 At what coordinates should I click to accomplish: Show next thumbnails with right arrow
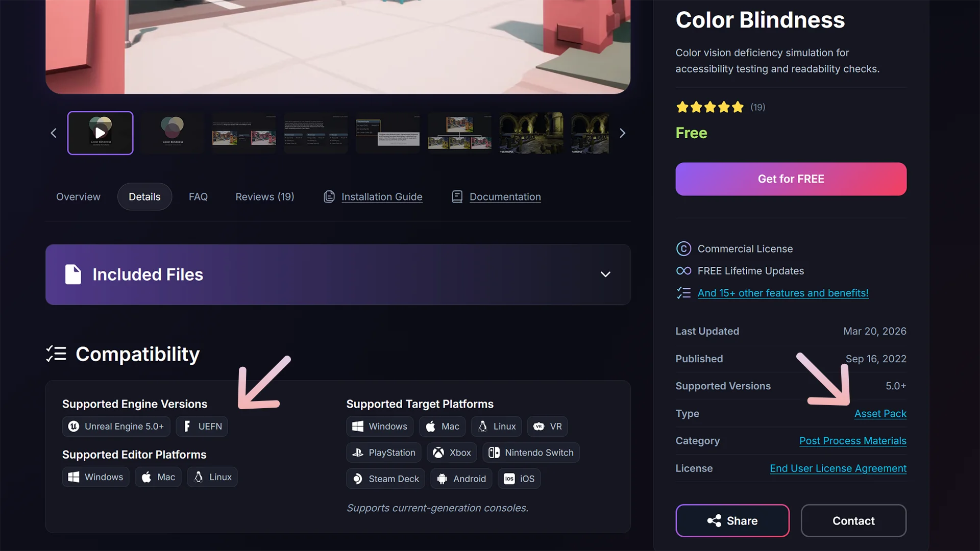click(x=622, y=133)
